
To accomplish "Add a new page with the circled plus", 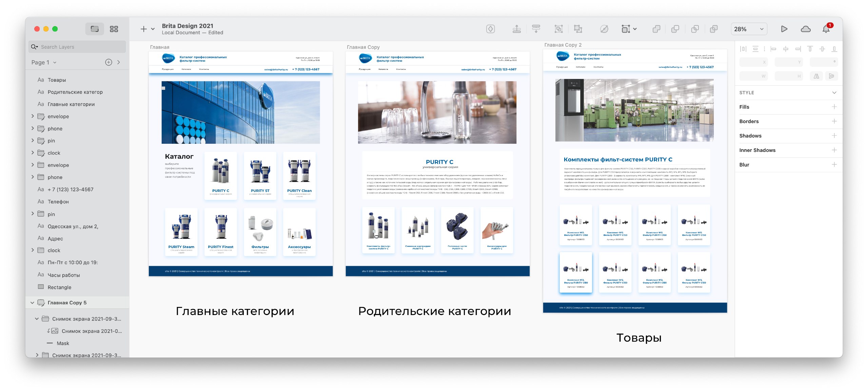I will (108, 62).
